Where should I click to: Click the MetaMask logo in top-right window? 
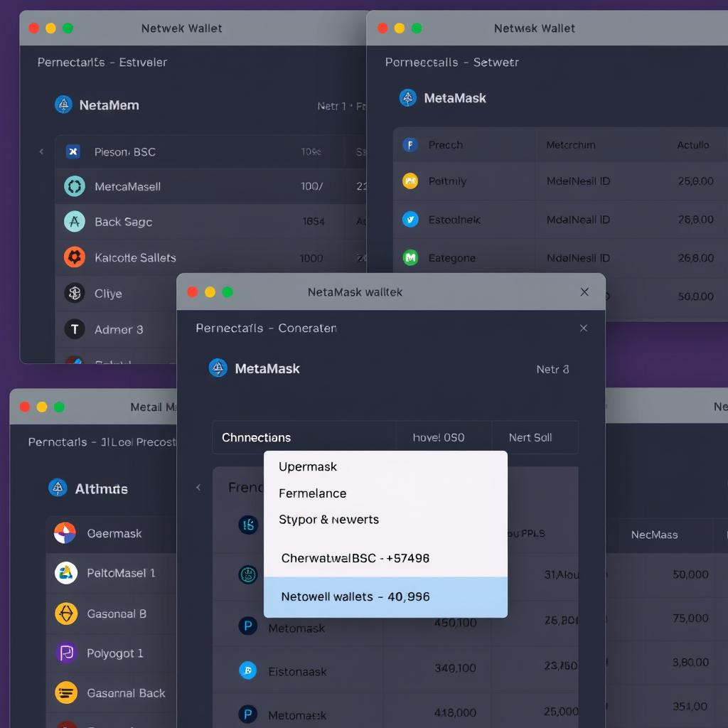point(407,97)
